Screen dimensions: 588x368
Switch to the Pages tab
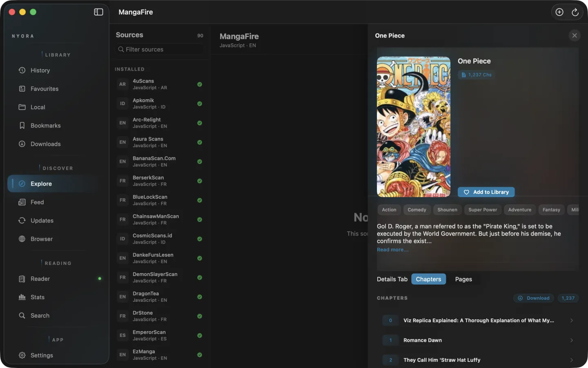(463, 279)
